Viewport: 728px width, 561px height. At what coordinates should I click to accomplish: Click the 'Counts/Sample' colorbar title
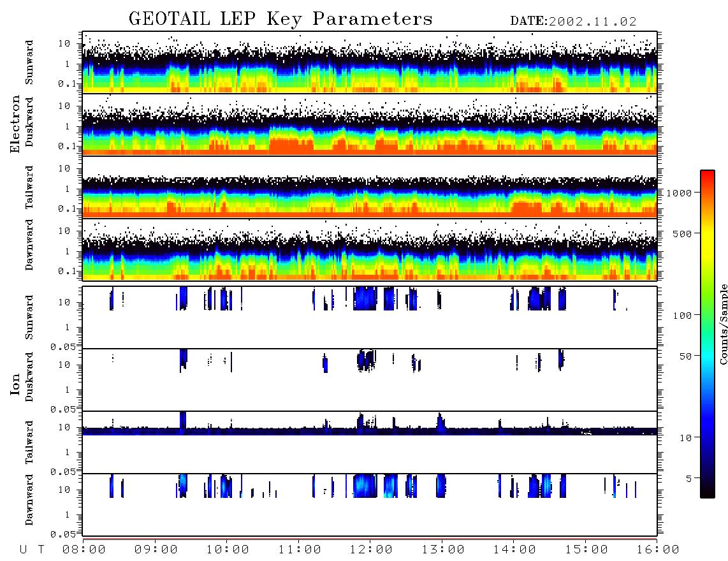click(x=723, y=324)
